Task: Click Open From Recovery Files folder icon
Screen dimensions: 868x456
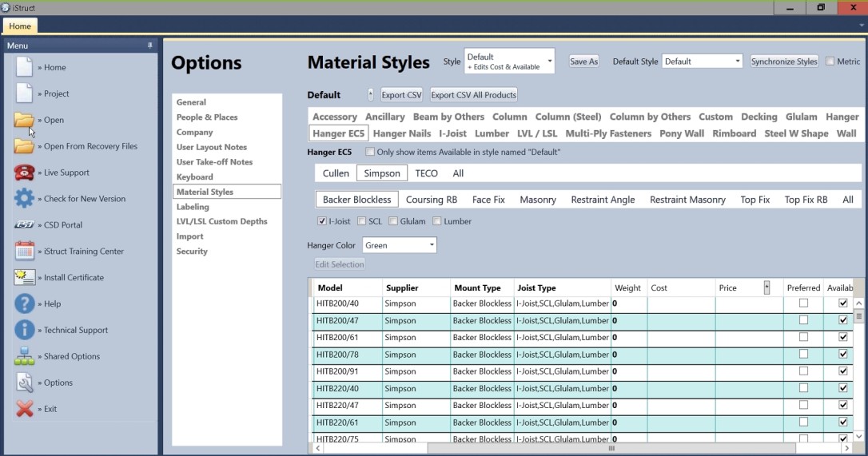Action: 24,146
